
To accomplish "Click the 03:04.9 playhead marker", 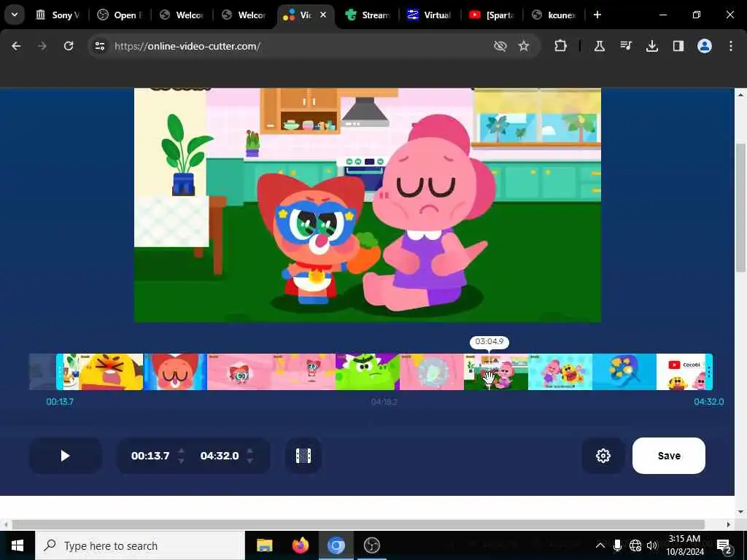I will (x=489, y=341).
